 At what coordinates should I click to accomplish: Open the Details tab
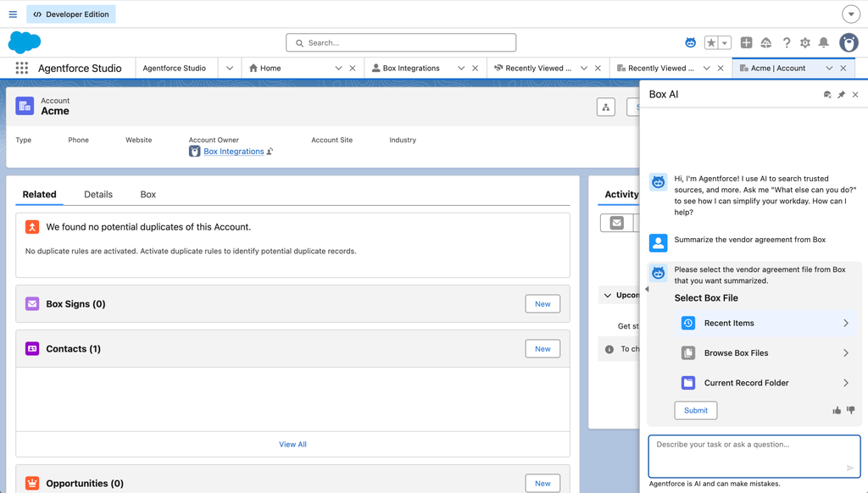pyautogui.click(x=98, y=194)
